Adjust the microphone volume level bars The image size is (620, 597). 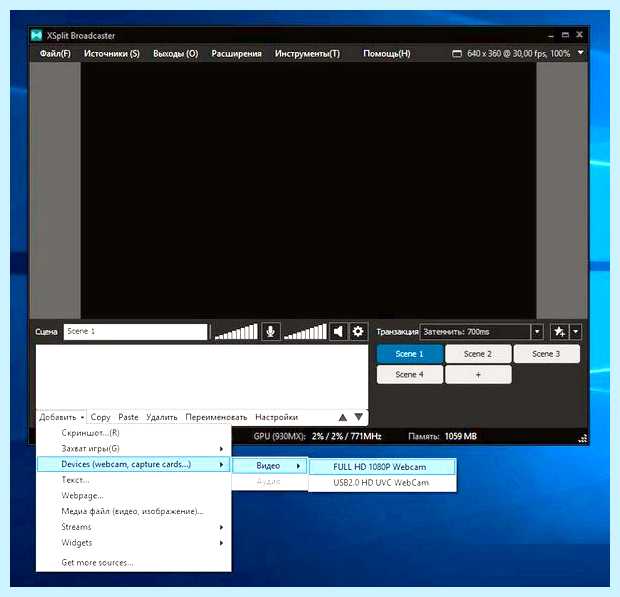click(236, 331)
